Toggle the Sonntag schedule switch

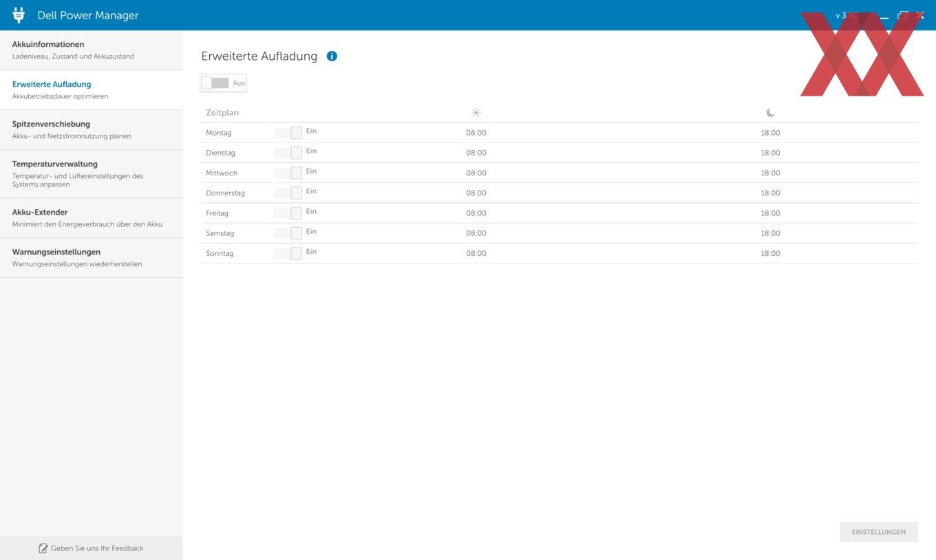pyautogui.click(x=288, y=253)
